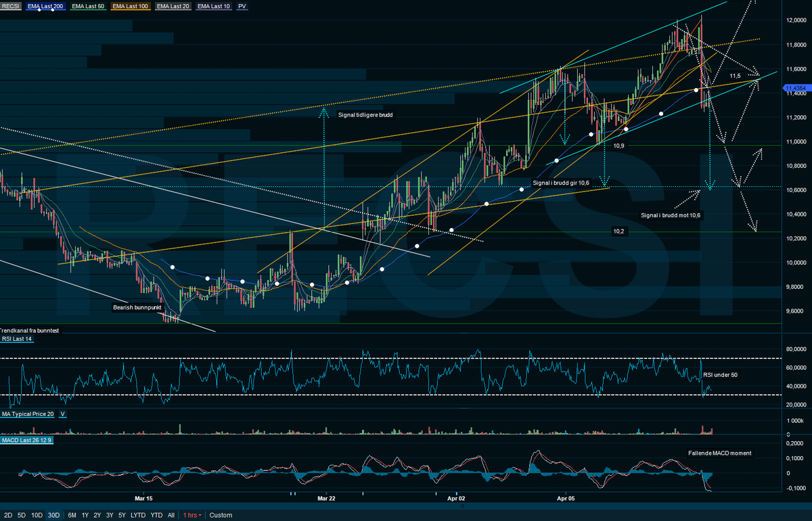Set chart range to 6M

72,515
